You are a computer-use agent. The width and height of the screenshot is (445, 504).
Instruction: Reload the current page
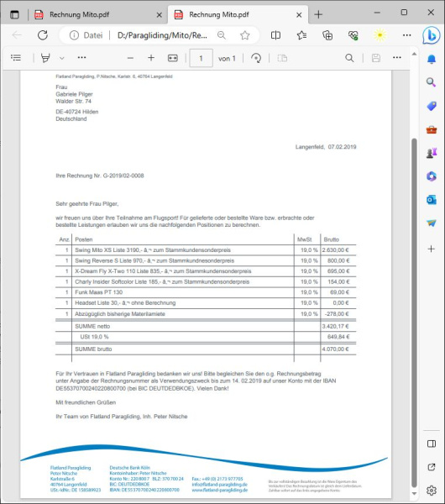tap(43, 35)
